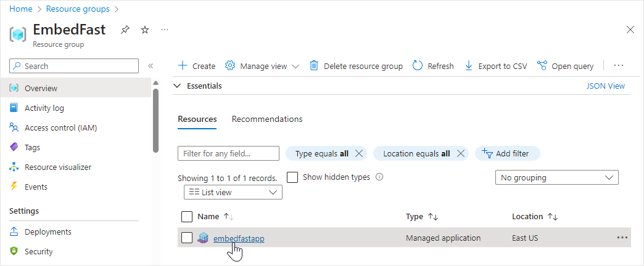Collapse the Essentials section

click(x=178, y=86)
